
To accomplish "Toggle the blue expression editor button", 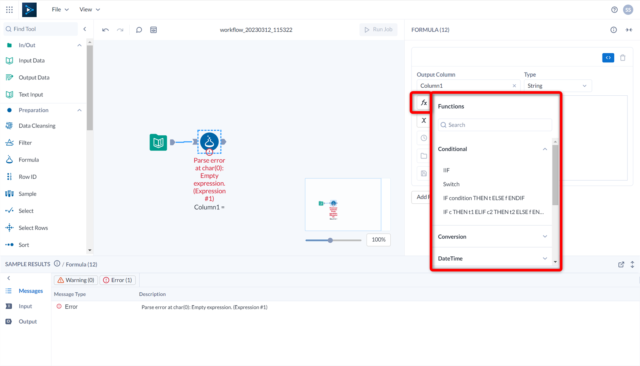I will coord(608,58).
